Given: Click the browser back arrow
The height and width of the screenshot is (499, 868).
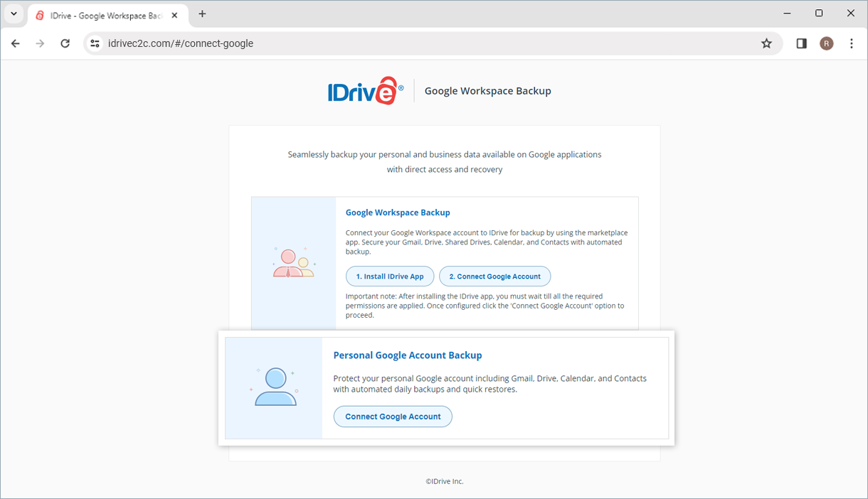Looking at the screenshot, I should pos(16,43).
